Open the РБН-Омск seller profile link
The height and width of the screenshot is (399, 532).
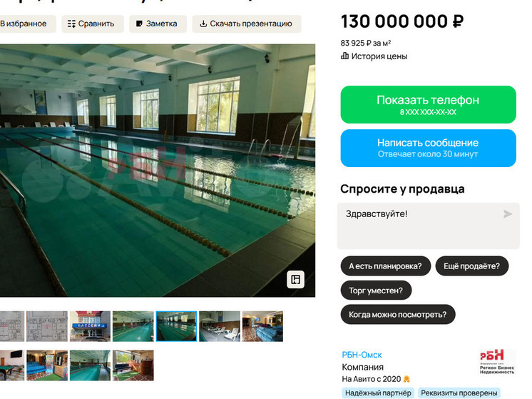[x=362, y=355]
